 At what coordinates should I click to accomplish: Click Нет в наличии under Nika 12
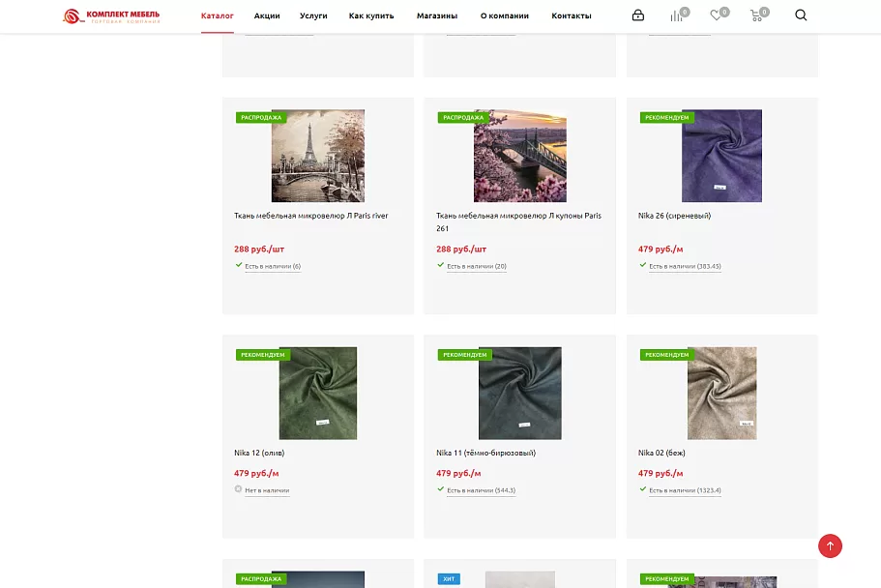tap(267, 490)
